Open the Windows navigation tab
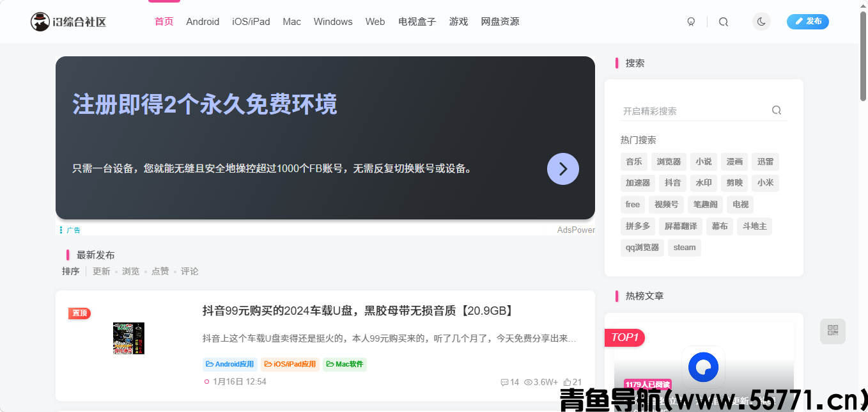 [333, 22]
